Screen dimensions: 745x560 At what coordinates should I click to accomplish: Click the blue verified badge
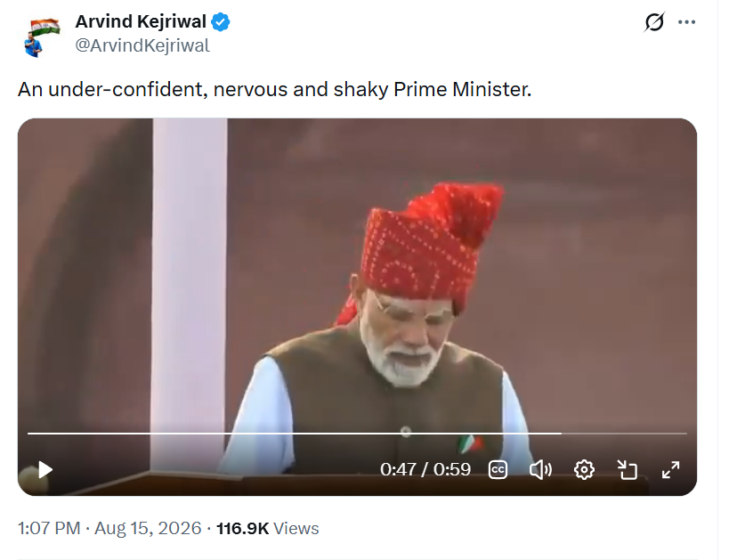click(x=221, y=22)
